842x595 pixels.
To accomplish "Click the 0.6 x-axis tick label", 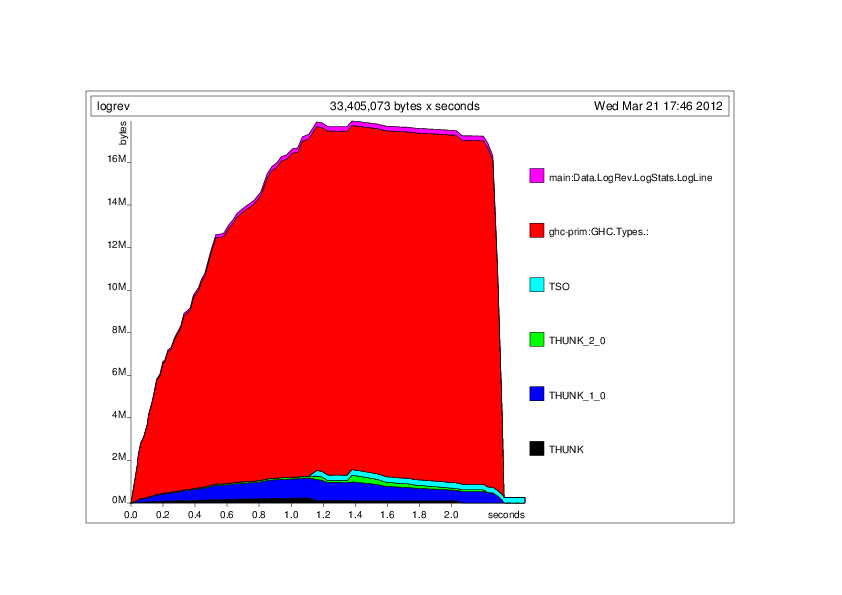I will point(227,515).
